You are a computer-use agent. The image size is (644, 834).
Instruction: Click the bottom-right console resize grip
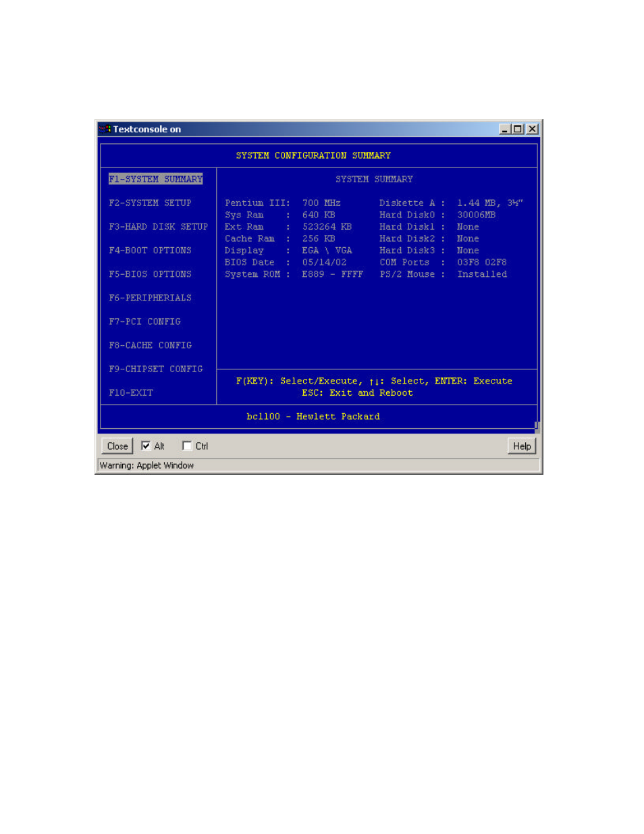click(537, 426)
